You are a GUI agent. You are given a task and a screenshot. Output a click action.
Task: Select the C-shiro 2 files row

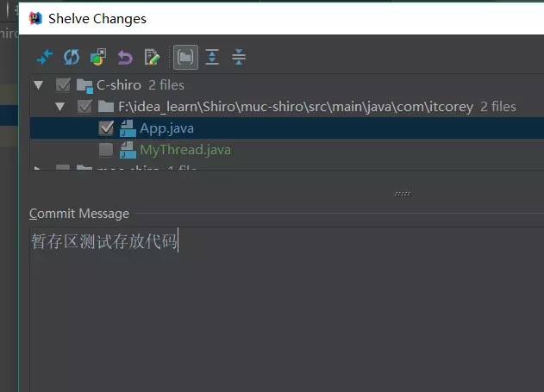[287, 85]
